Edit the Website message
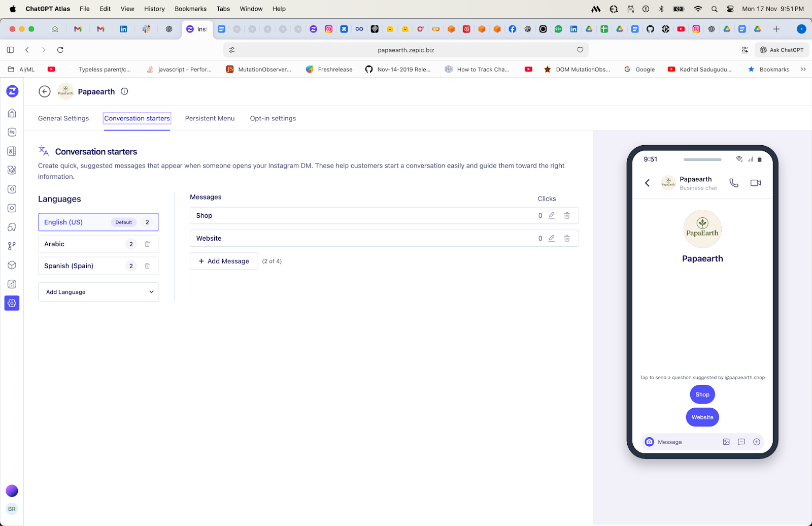Viewport: 812px width, 526px height. click(x=552, y=238)
